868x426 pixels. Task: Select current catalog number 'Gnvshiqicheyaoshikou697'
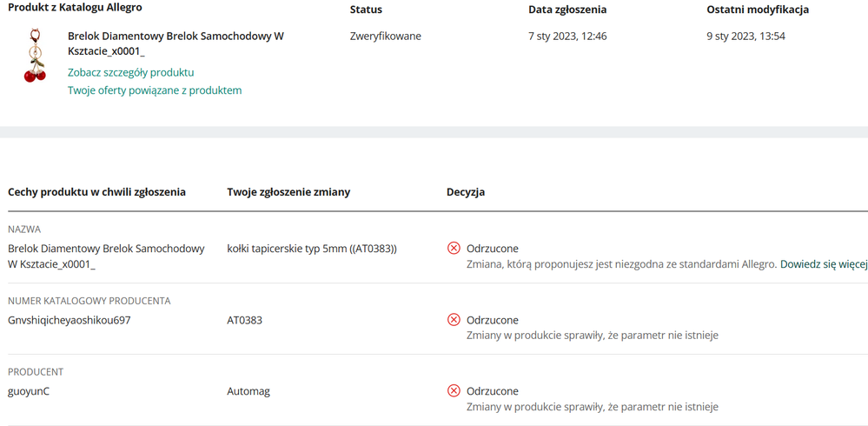pyautogui.click(x=70, y=320)
